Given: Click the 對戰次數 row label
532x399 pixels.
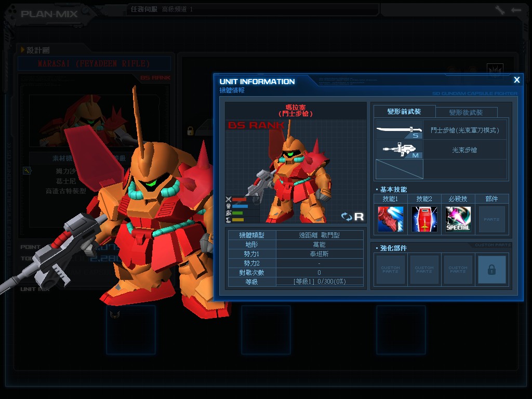Looking at the screenshot, I should 252,272.
